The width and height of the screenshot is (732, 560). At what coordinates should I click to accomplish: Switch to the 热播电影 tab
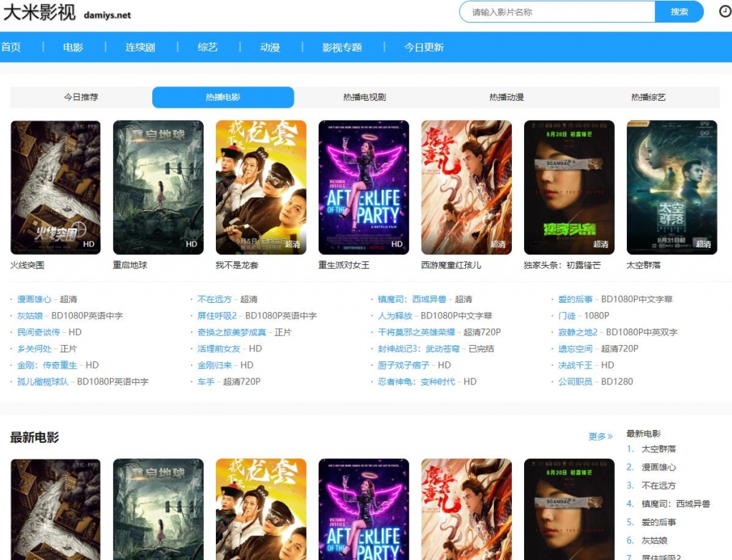point(223,97)
